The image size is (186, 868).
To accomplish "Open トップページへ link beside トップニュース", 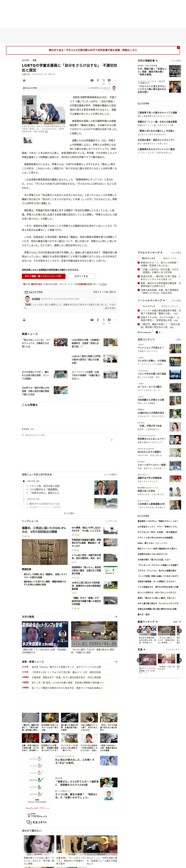I will [x=111, y=521].
